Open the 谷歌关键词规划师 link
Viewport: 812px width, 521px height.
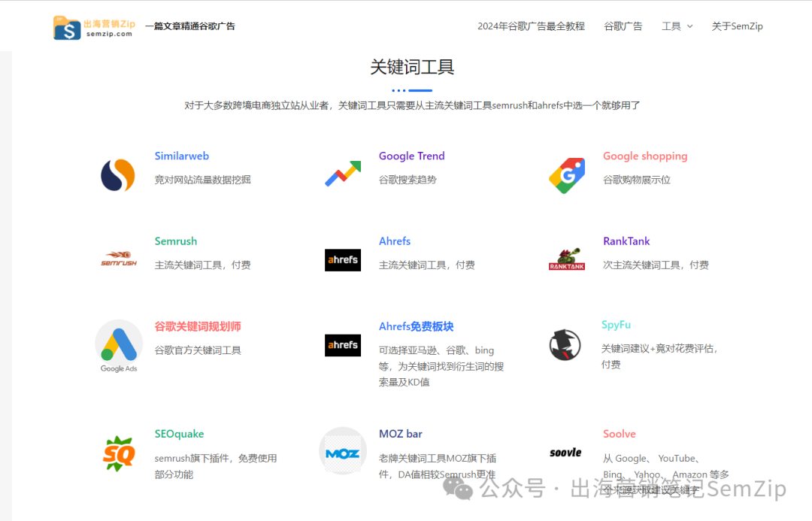198,327
